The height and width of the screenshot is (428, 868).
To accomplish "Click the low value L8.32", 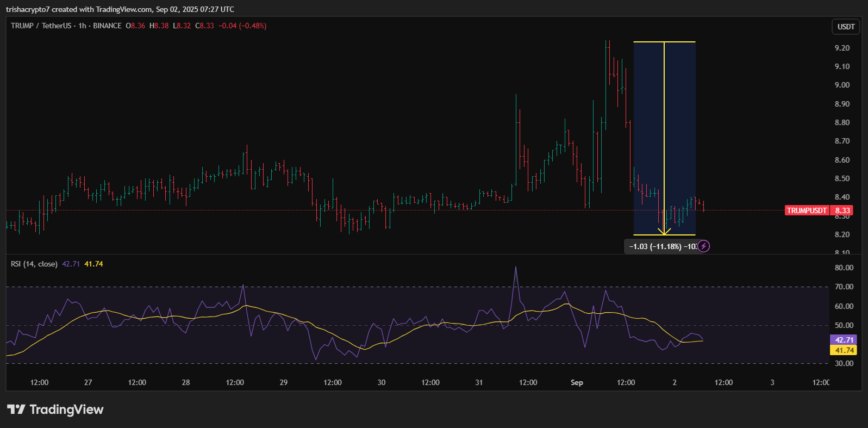I will tap(182, 26).
